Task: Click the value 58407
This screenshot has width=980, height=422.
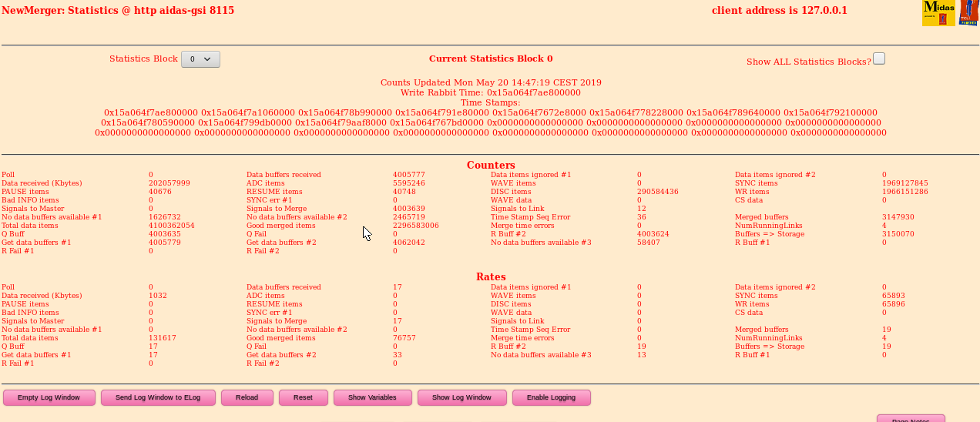Action: coord(649,243)
